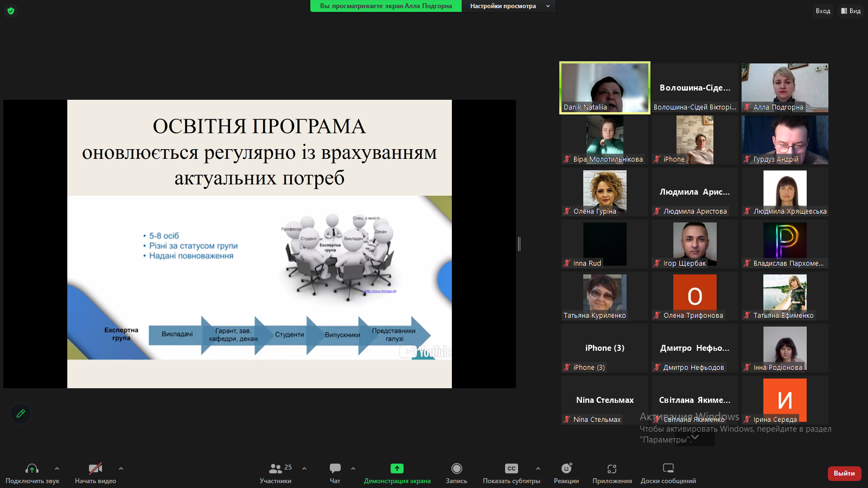Viewport: 868px width, 488px height.
Task: Click the divider handle beside shared screen
Action: click(x=519, y=244)
